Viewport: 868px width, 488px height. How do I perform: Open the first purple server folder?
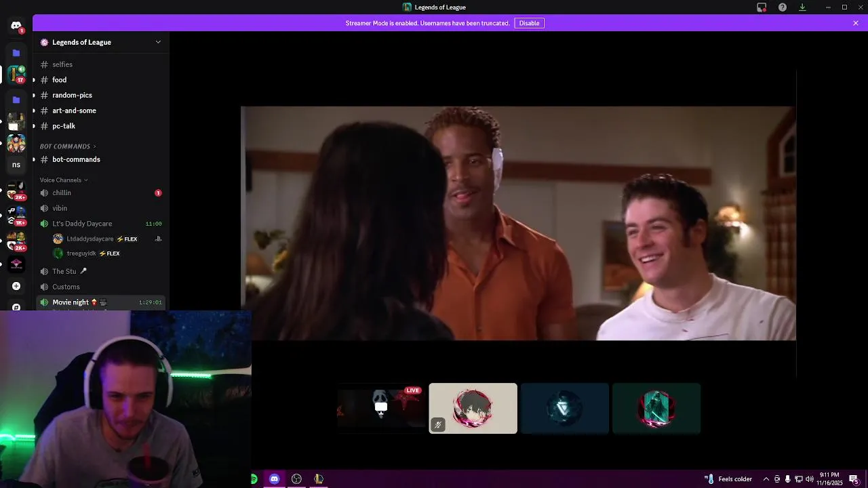pyautogui.click(x=16, y=52)
